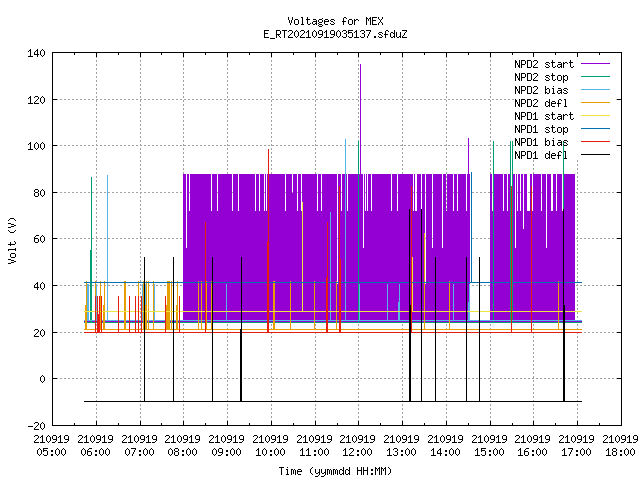Screen dimensions: 640x480
Task: Click the x-axis tick label 15:00
Action: tap(489, 452)
